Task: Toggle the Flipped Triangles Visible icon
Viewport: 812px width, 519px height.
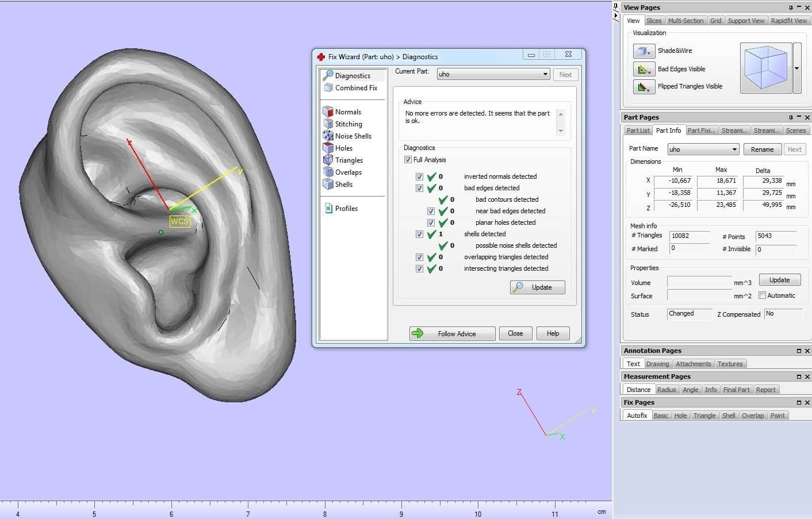Action: click(x=644, y=87)
